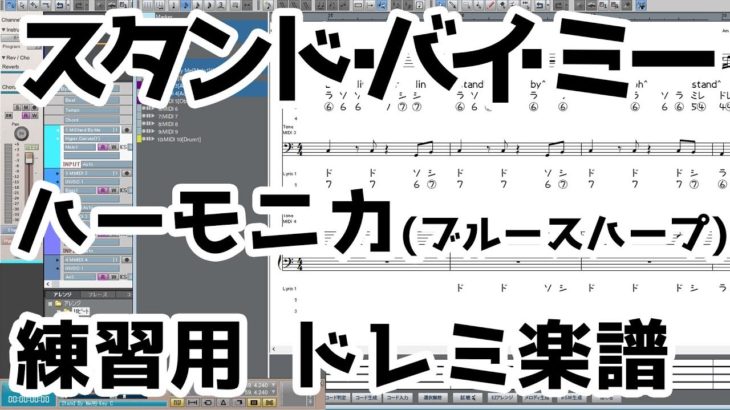Screen dimensions: 730x410
Task: Select the Tempo track row
Action: click(91, 110)
